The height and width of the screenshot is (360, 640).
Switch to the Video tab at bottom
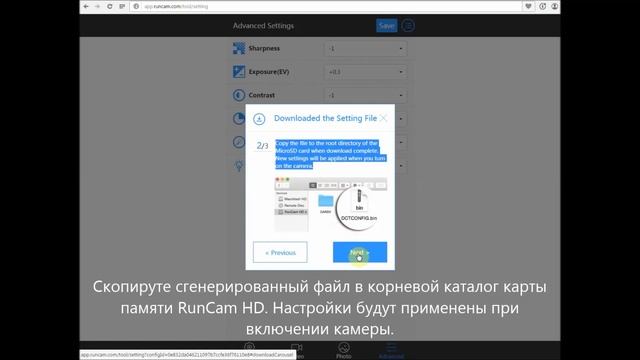coord(297,350)
